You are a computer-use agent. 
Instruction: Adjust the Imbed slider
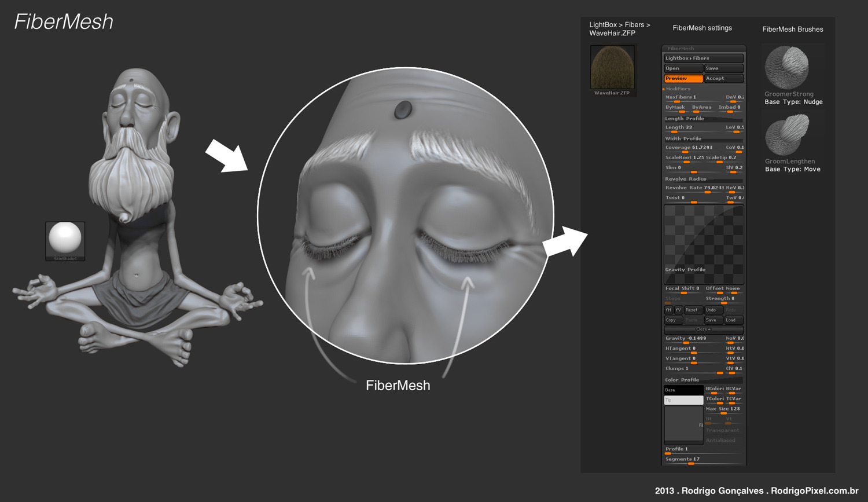point(730,108)
